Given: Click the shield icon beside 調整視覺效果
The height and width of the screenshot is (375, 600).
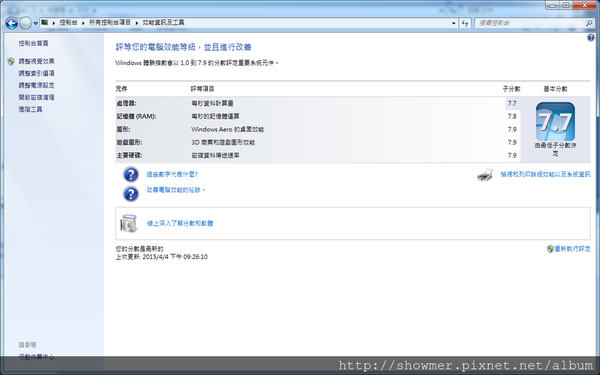Looking at the screenshot, I should pyautogui.click(x=11, y=61).
